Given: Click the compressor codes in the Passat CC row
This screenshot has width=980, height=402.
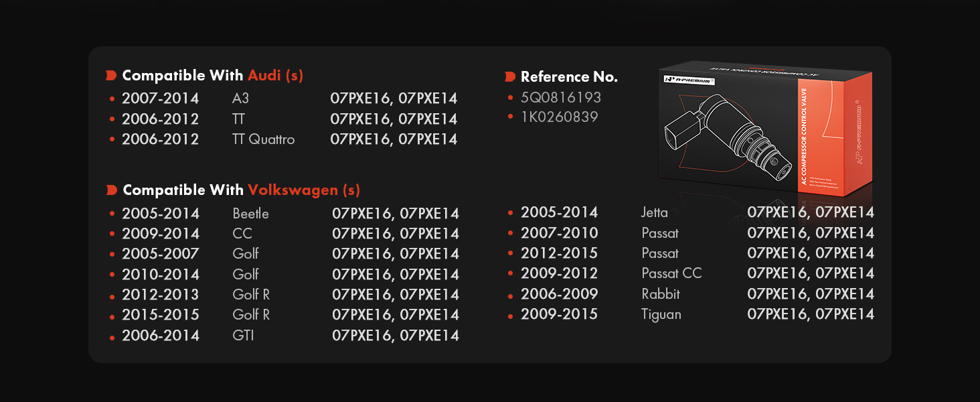Looking at the screenshot, I should [x=811, y=273].
